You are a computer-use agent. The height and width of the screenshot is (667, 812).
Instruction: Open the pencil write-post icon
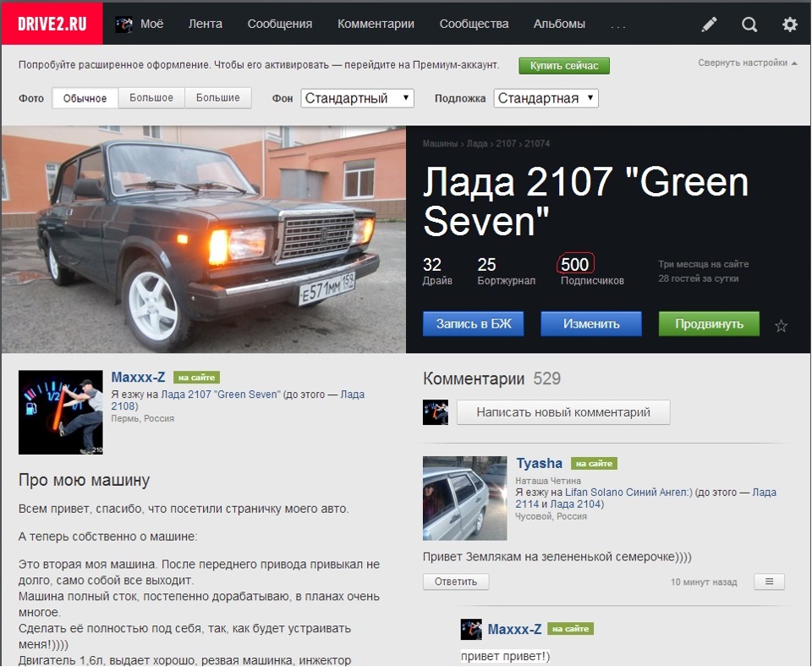[x=709, y=24]
